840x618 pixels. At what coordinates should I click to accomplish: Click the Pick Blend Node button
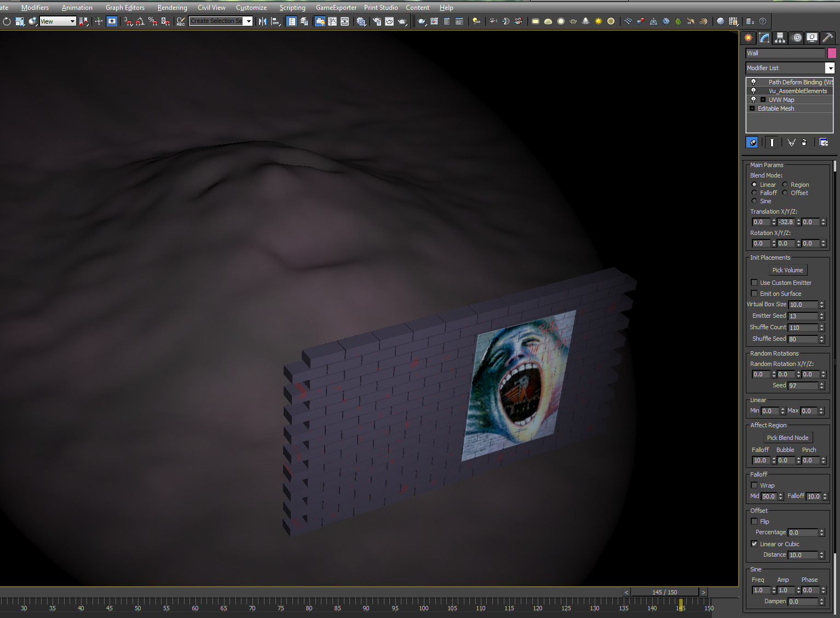787,438
